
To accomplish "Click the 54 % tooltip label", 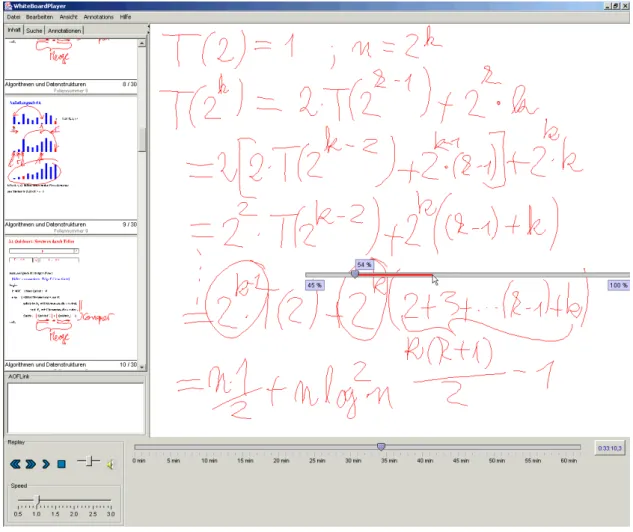I will click(x=364, y=264).
